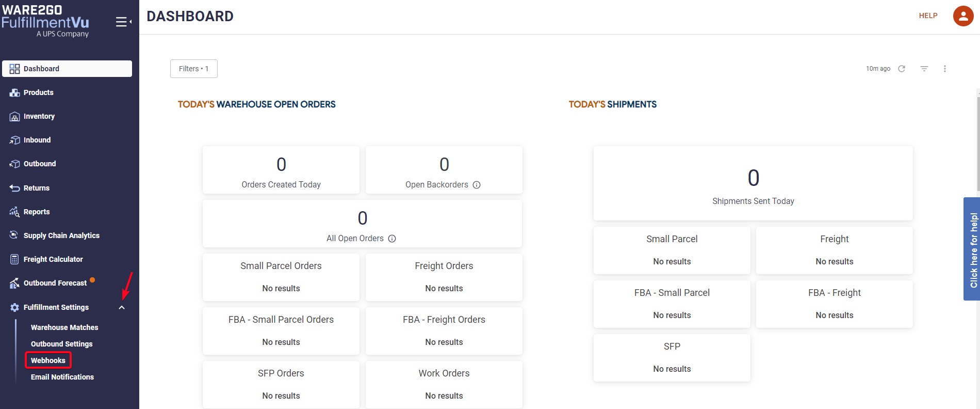Click the Products boxes icon in sidebar
Screen dimensions: 980x409
(x=14, y=93)
